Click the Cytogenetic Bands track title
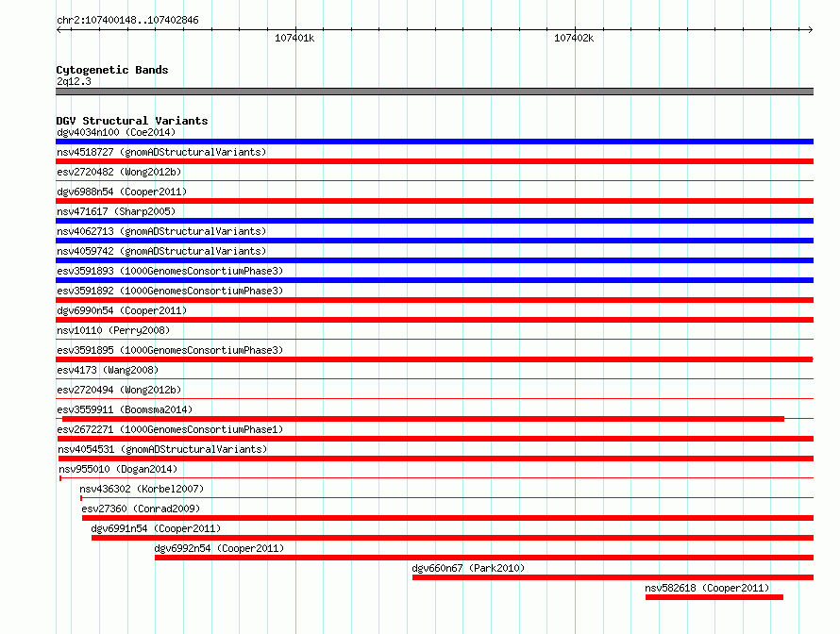Image resolution: width=840 pixels, height=634 pixels. pos(112,70)
